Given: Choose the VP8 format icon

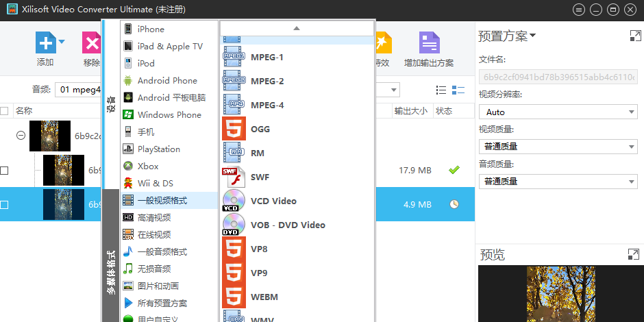Looking at the screenshot, I should 234,249.
